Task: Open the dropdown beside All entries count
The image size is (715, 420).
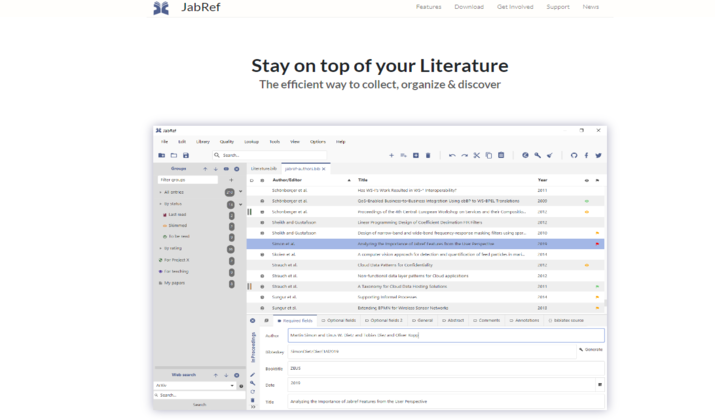Action: [x=241, y=192]
